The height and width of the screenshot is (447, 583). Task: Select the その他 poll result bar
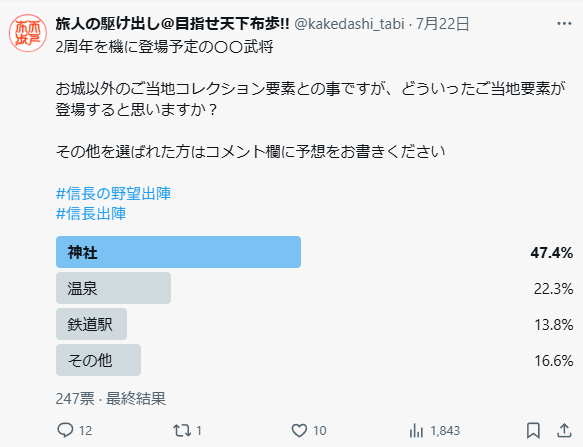(x=99, y=360)
